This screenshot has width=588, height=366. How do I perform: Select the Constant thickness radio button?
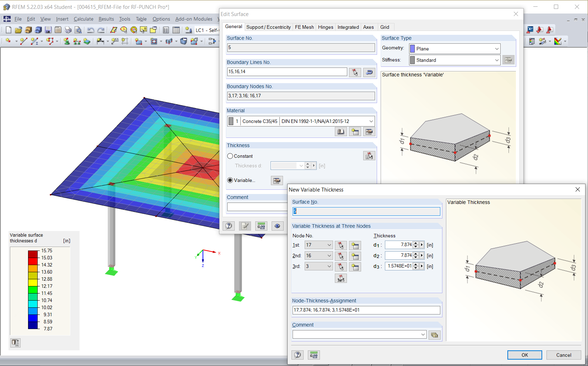click(x=230, y=156)
